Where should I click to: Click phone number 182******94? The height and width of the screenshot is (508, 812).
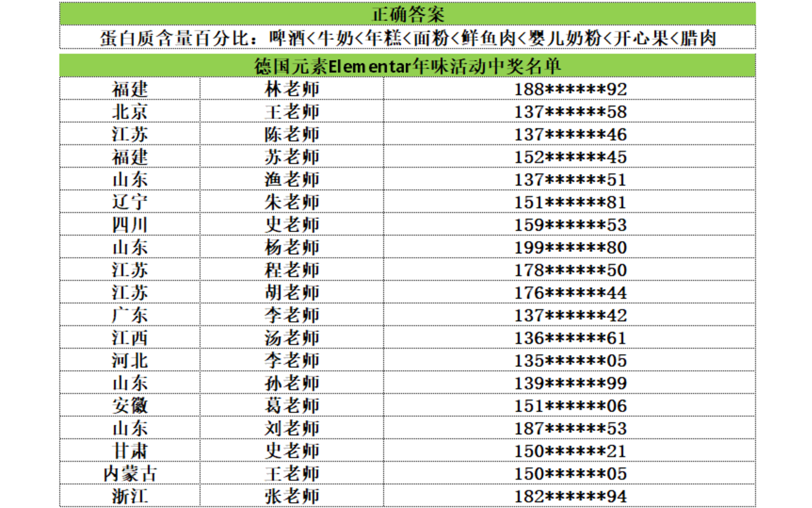click(x=570, y=496)
